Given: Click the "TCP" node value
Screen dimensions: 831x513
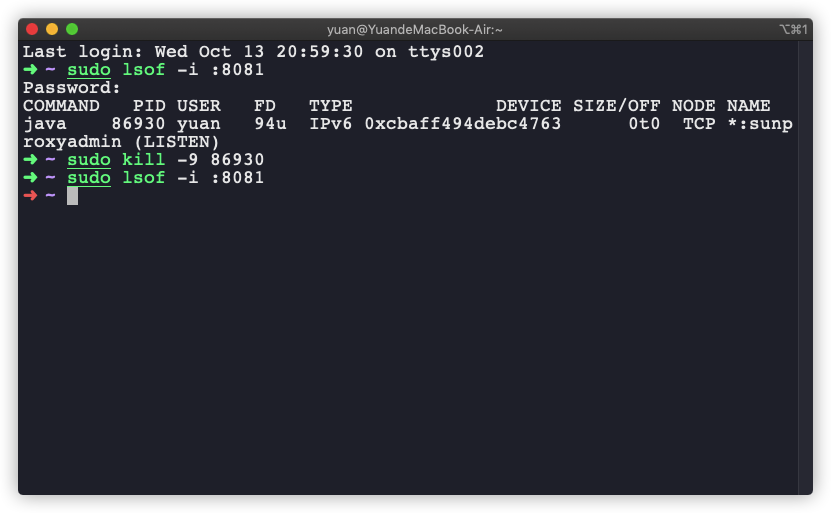Looking at the screenshot, I should pyautogui.click(x=699, y=124).
